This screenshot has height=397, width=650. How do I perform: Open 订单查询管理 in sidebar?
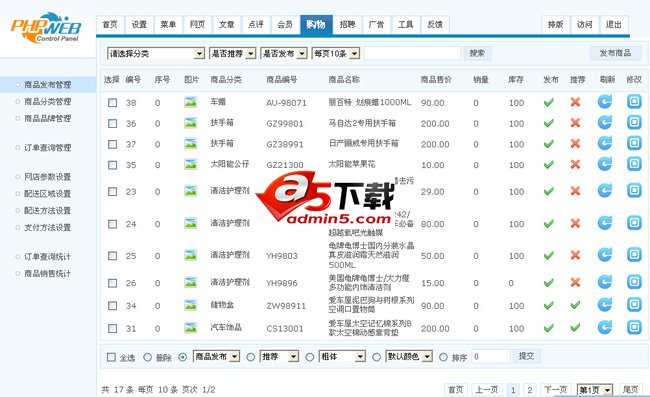[48, 148]
